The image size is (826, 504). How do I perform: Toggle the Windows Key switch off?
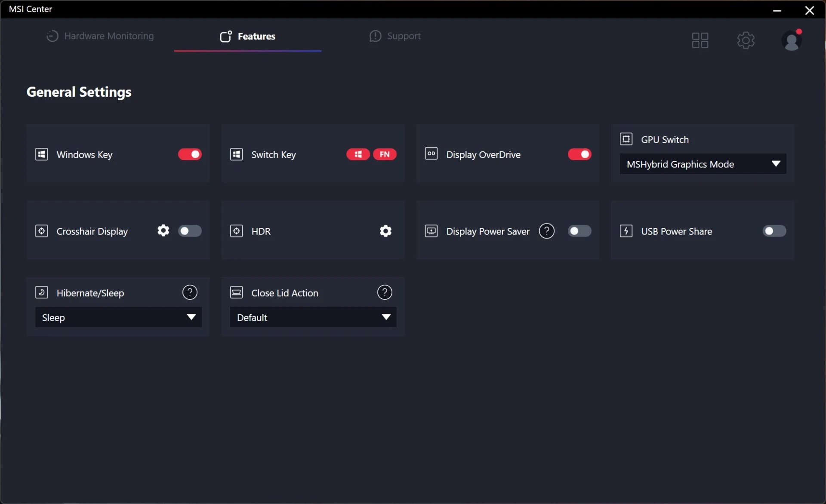[x=190, y=154]
